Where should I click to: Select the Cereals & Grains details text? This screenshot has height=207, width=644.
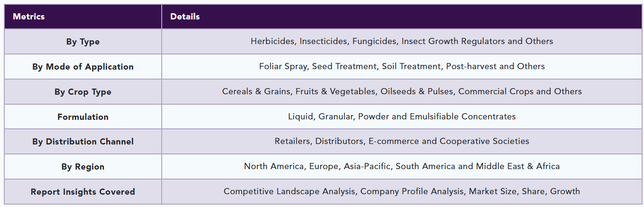402,91
